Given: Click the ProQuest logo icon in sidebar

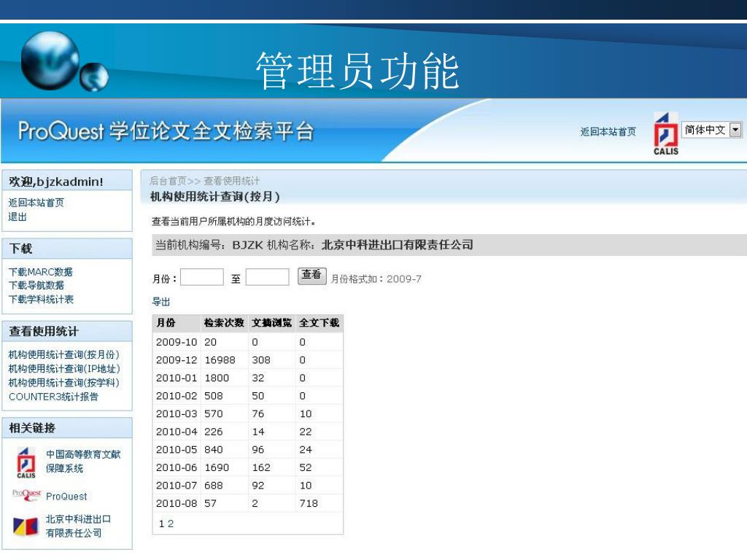Looking at the screenshot, I should pyautogui.click(x=27, y=495).
